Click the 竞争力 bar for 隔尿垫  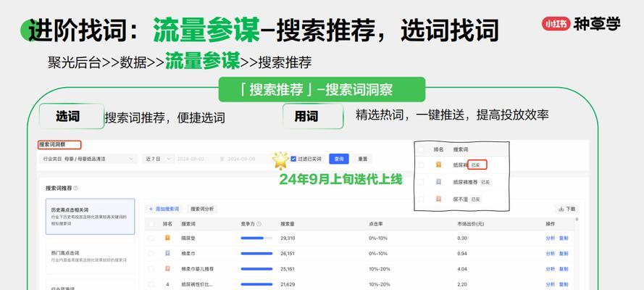point(256,239)
